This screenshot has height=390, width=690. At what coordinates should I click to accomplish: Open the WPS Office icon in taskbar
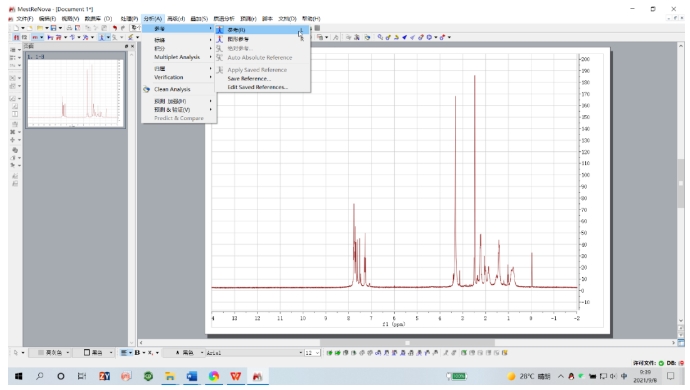pos(235,376)
